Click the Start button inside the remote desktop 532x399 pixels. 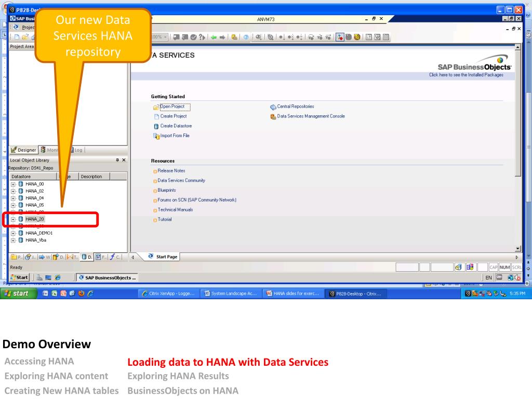point(20,277)
